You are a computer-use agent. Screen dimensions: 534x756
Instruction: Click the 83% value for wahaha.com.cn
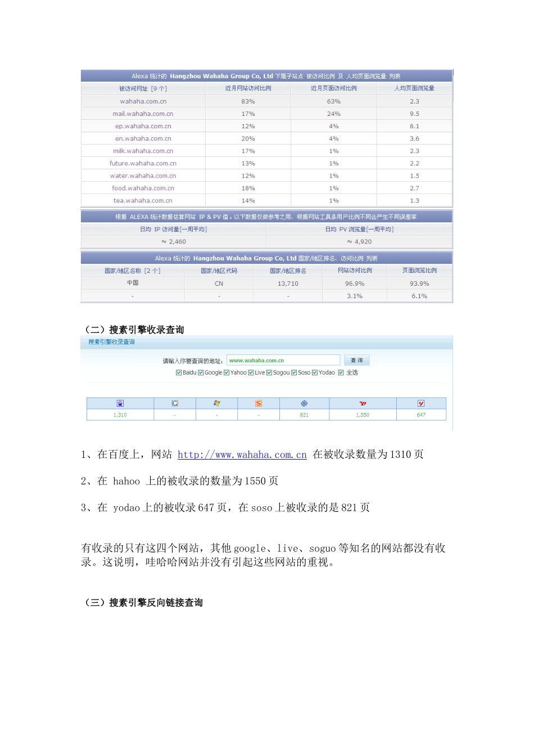tap(248, 101)
